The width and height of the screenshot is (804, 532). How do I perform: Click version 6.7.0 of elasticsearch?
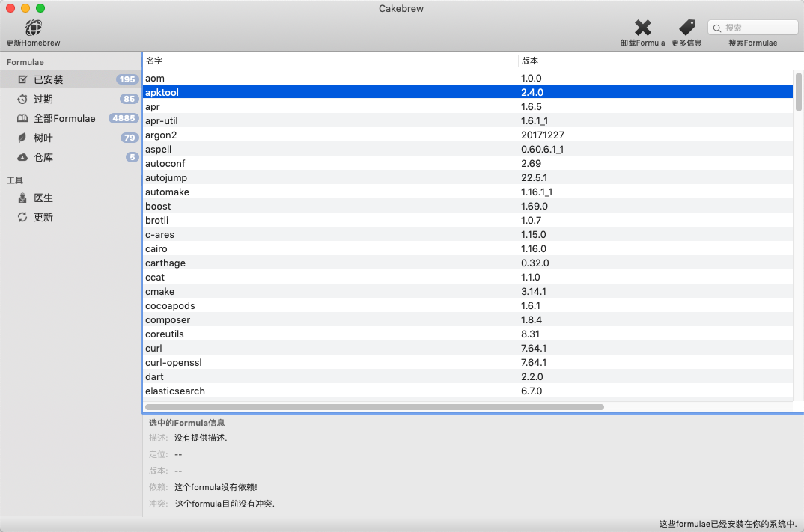point(532,391)
